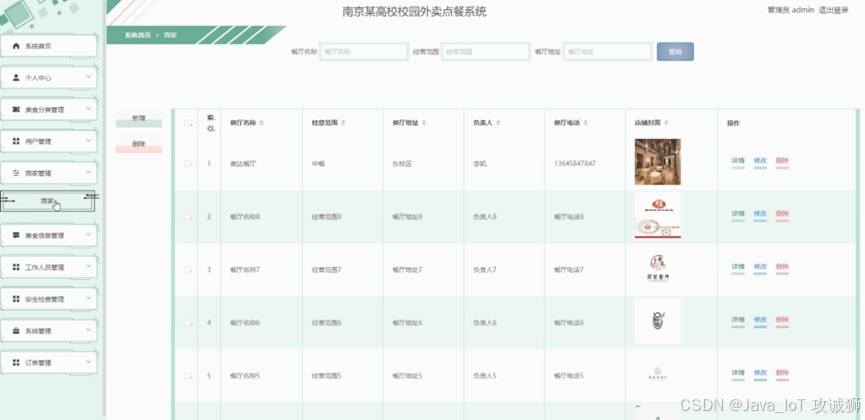Click the 李凯 cell
865x420 pixels.
coord(480,164)
